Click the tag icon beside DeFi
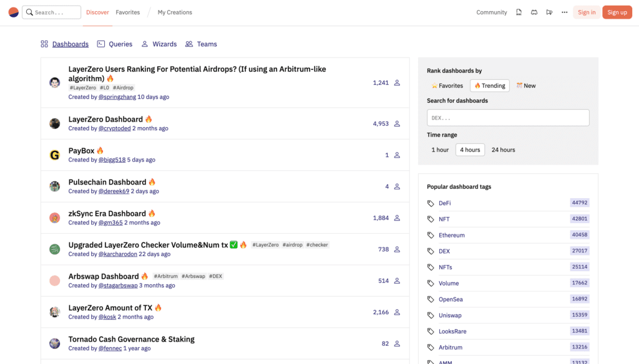 point(431,203)
